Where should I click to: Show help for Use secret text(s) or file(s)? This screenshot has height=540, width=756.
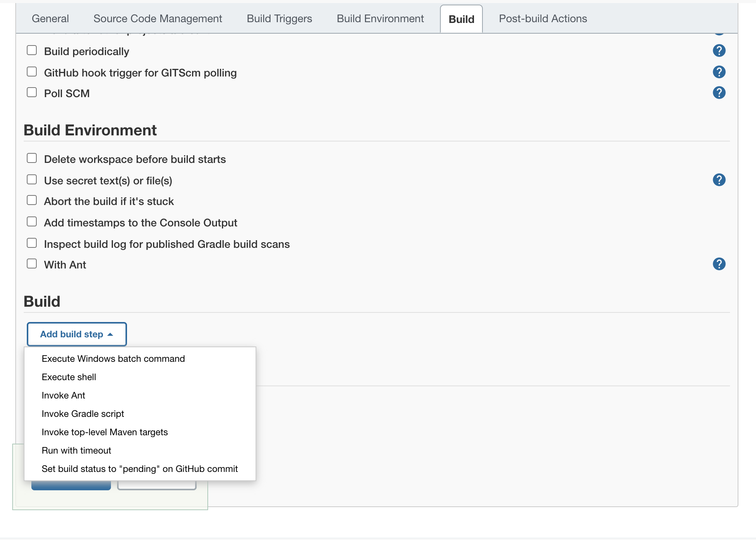pyautogui.click(x=719, y=180)
